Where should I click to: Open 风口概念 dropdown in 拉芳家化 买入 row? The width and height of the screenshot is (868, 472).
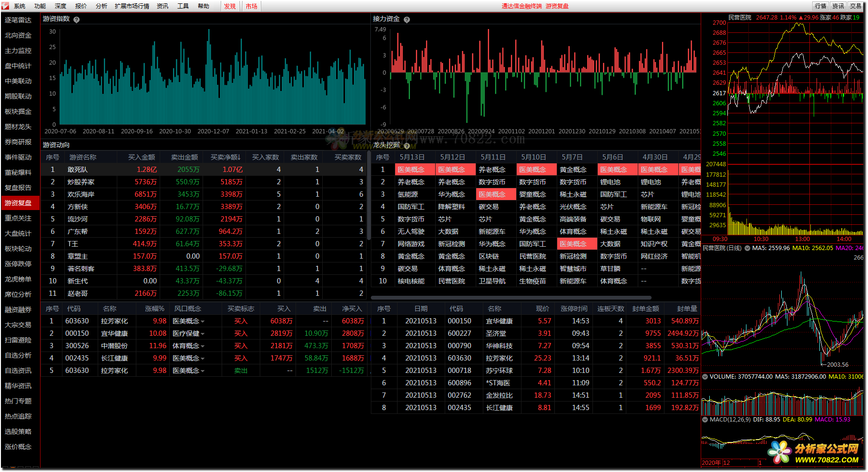[203, 321]
